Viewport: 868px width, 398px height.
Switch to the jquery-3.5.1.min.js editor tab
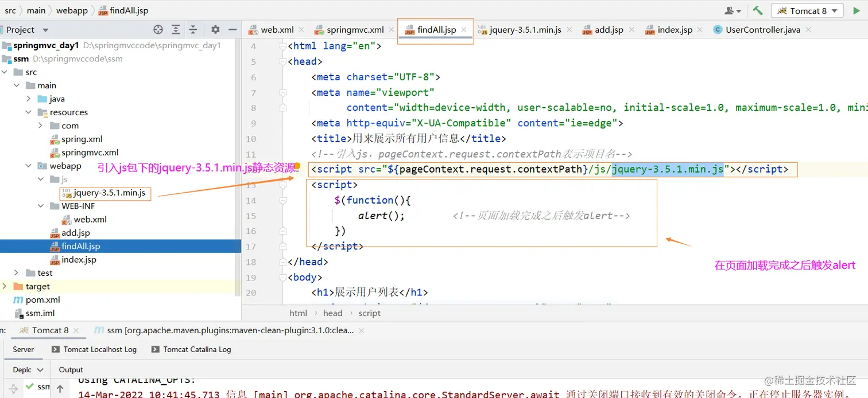click(x=525, y=30)
